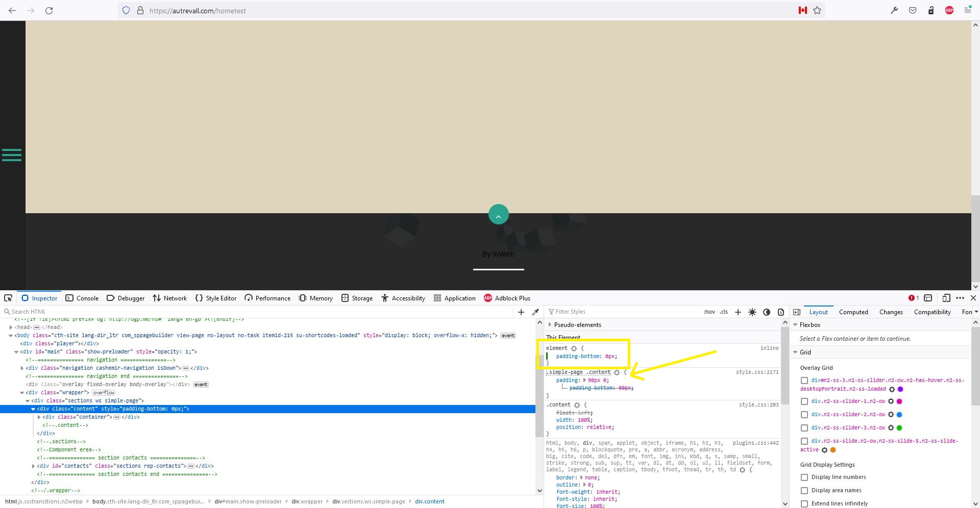Switch to the Console tab

point(82,298)
